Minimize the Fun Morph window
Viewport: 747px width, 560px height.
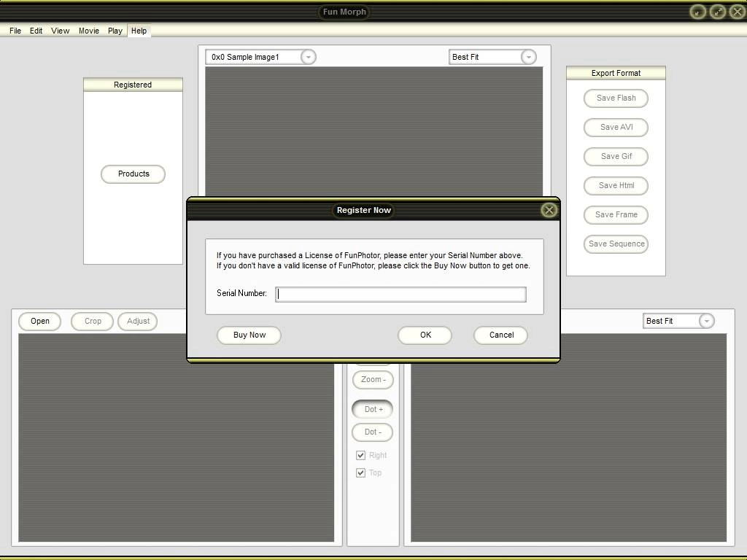coord(698,12)
